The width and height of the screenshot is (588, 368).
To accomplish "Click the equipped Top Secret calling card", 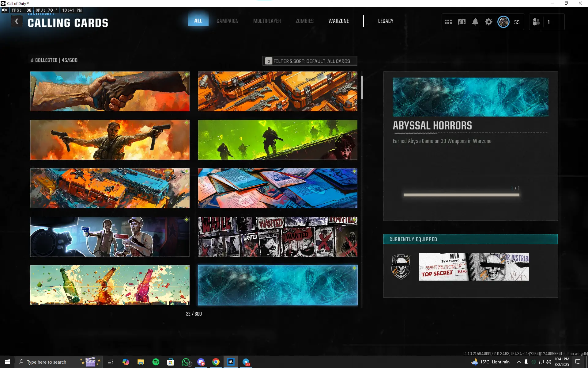I will 474,267.
